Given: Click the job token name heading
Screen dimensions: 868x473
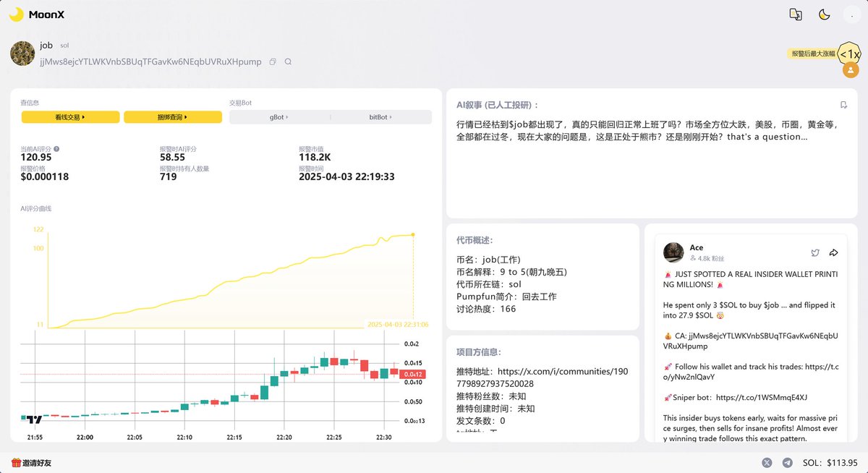Looking at the screenshot, I should tap(46, 45).
